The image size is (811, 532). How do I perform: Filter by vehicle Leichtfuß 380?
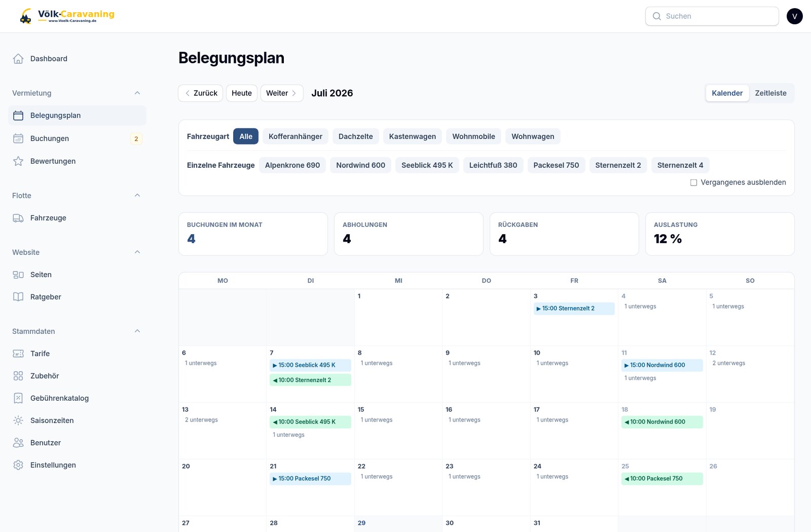(493, 165)
